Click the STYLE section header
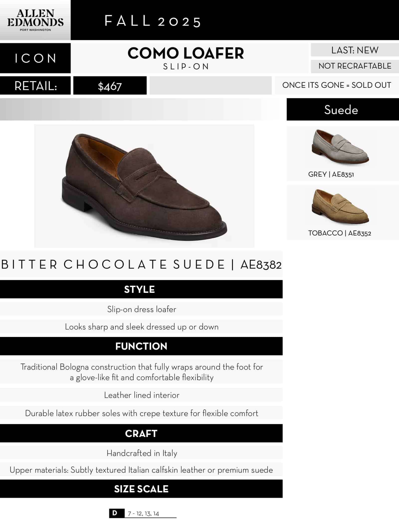This screenshot has width=399, height=532. (141, 289)
